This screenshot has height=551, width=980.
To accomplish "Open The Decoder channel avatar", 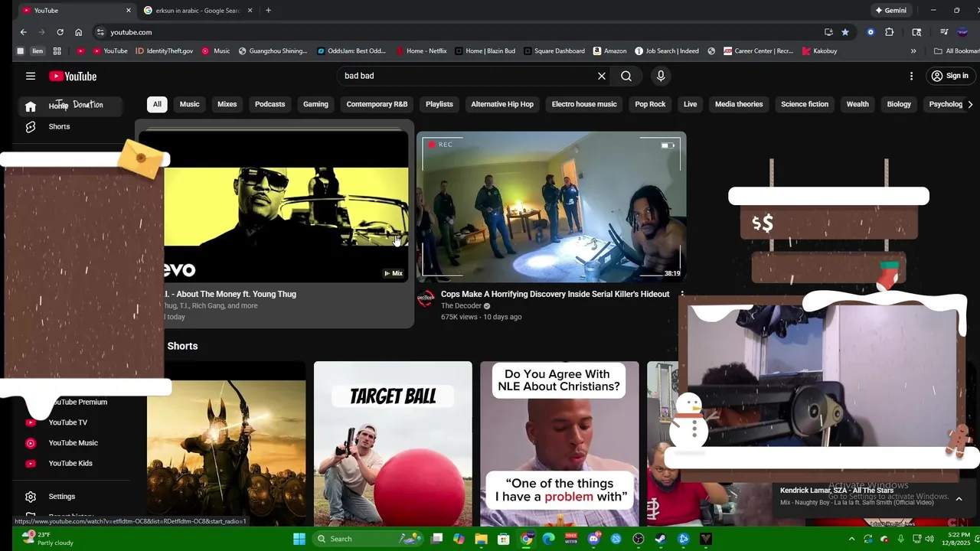I will (426, 299).
